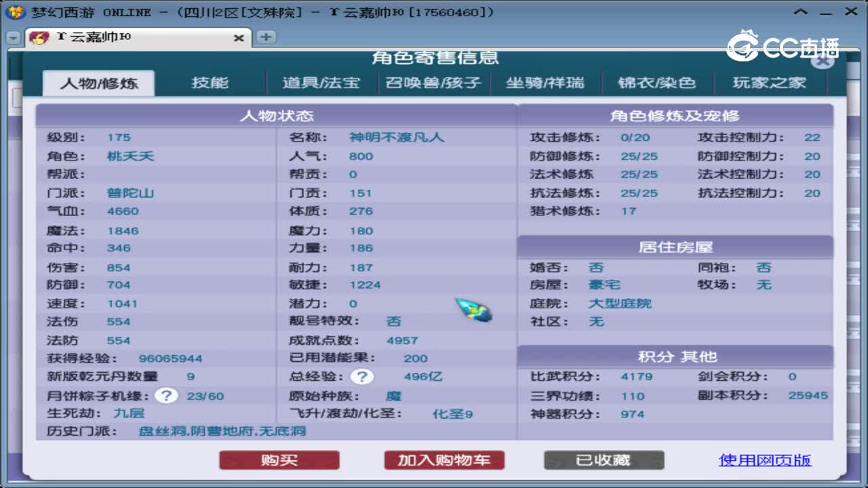The width and height of the screenshot is (868, 488).
Task: Click the 已收藏 button
Action: point(604,460)
